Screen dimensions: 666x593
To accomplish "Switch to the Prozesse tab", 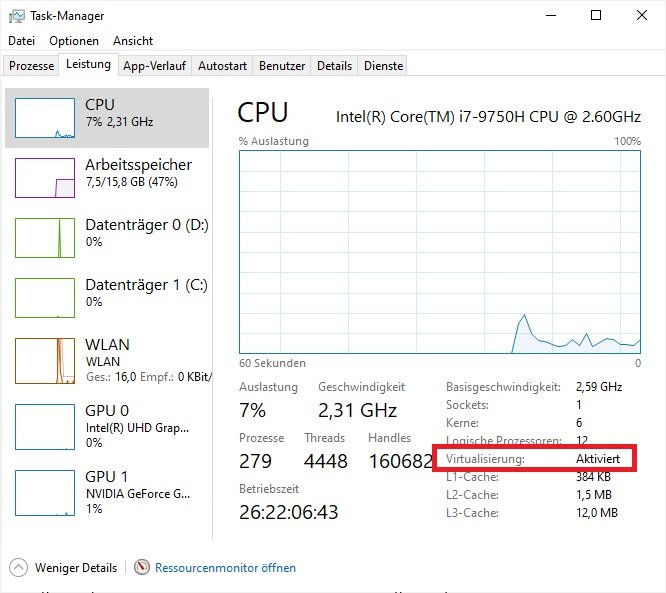I will (x=31, y=66).
